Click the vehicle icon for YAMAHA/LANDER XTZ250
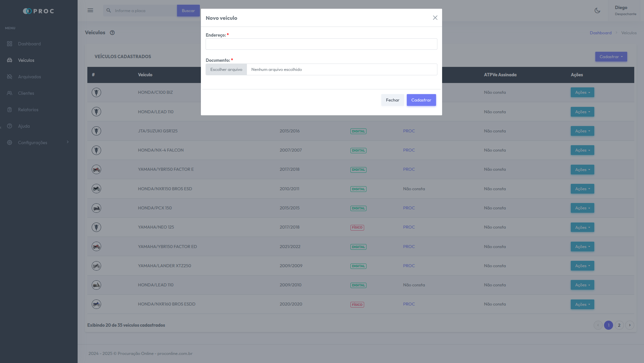644x363 pixels. pos(96,266)
